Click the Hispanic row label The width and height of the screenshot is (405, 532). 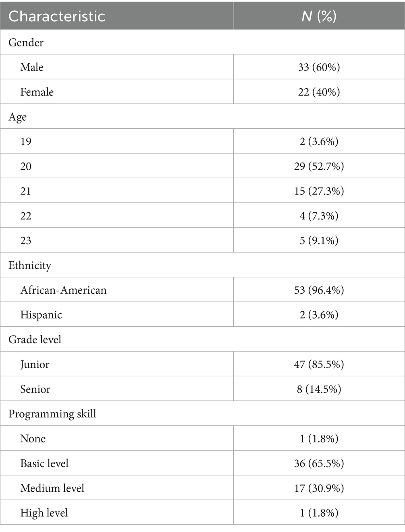41,315
